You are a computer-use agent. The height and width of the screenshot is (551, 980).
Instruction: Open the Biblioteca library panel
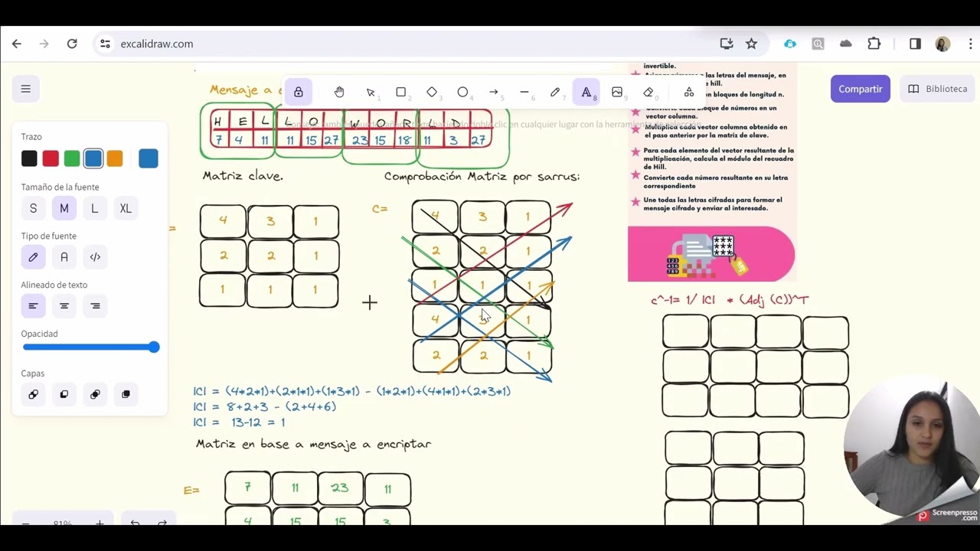click(938, 89)
